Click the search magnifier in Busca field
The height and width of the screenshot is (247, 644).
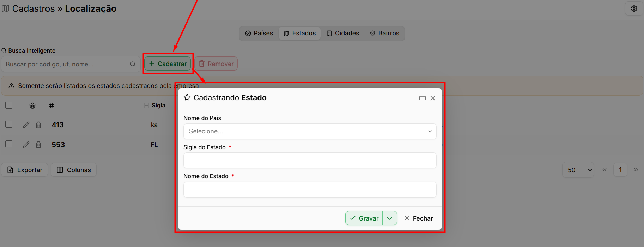point(133,64)
